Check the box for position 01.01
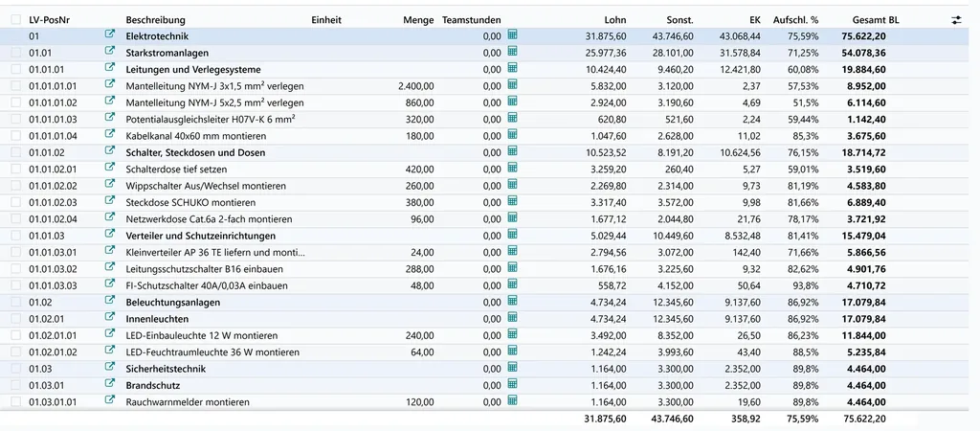980x431 pixels. (15, 53)
